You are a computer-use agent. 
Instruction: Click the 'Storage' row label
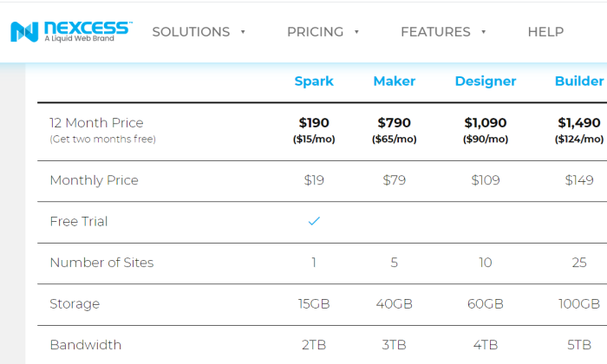pos(75,304)
